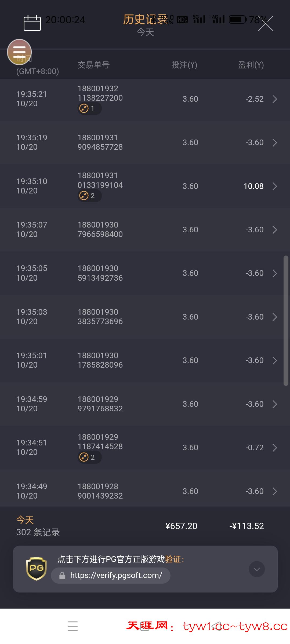Screen dimensions: 290x644
Task: Select transaction number 1880019305913492736
Action: point(100,273)
